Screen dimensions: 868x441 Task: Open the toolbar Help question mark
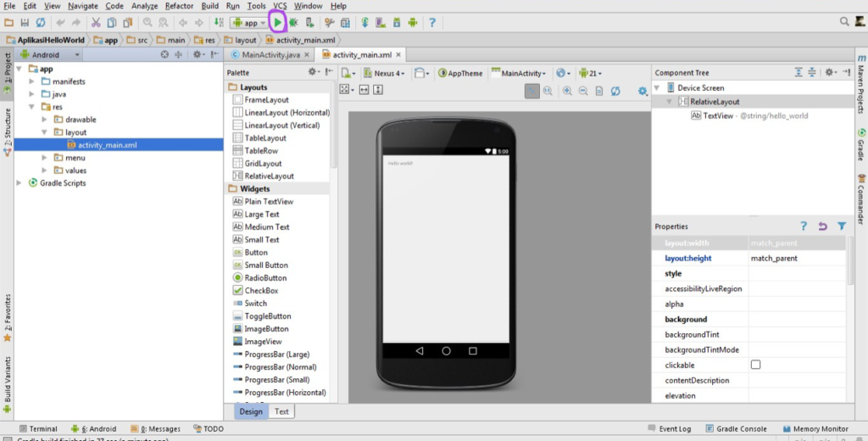432,23
